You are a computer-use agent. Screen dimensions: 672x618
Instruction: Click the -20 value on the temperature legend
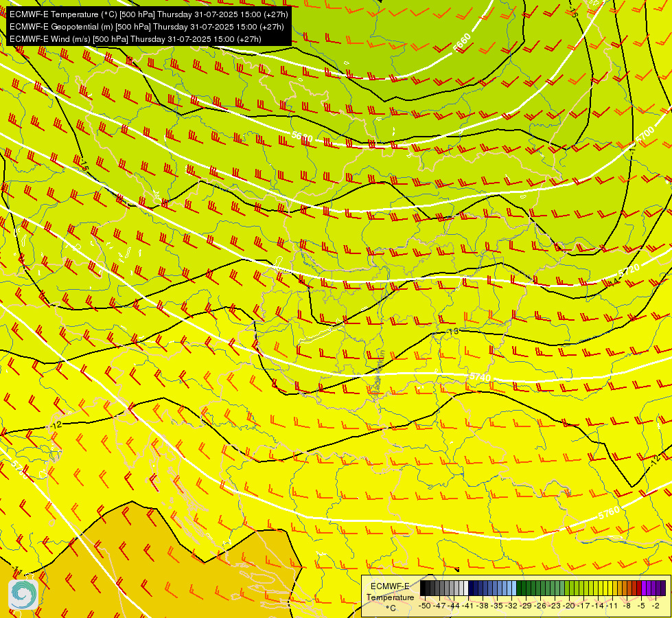pos(569,606)
